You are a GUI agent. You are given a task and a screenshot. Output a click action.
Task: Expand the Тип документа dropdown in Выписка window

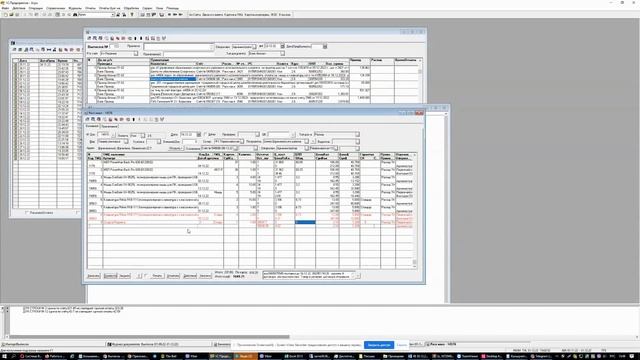coord(282,53)
